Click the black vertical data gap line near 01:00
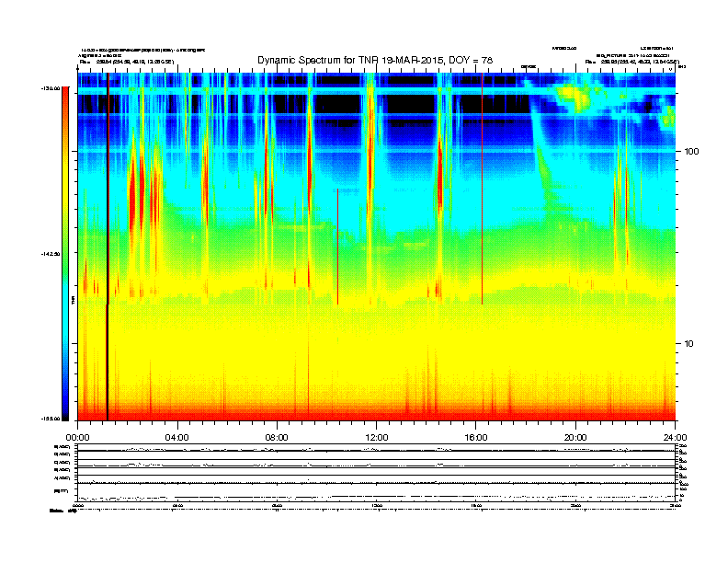The image size is (728, 563). pos(108,247)
